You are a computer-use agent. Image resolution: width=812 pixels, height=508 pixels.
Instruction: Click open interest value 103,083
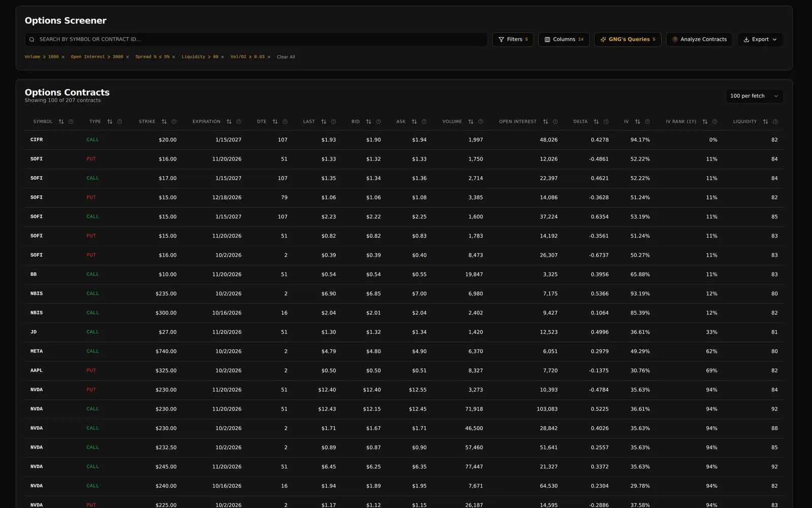click(x=547, y=409)
